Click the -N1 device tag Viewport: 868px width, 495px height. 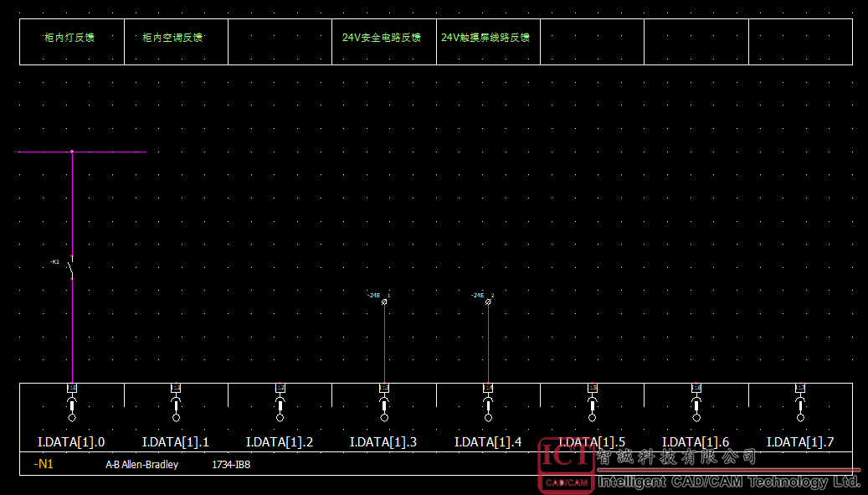44,464
